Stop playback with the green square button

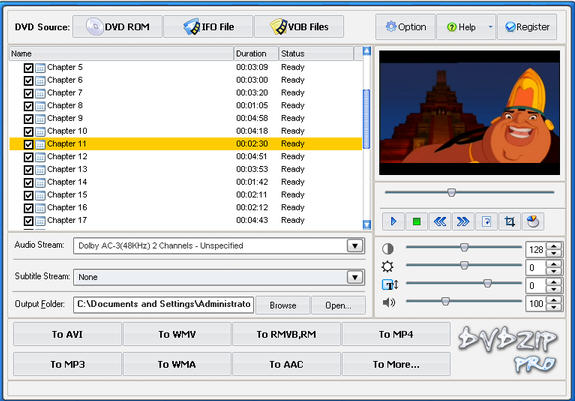point(417,221)
